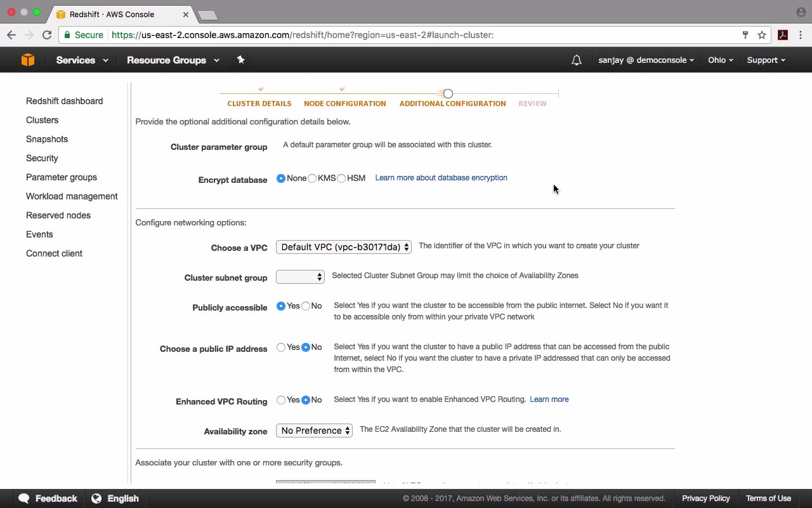
Task: Click the Additional Configuration step
Action: pyautogui.click(x=453, y=104)
